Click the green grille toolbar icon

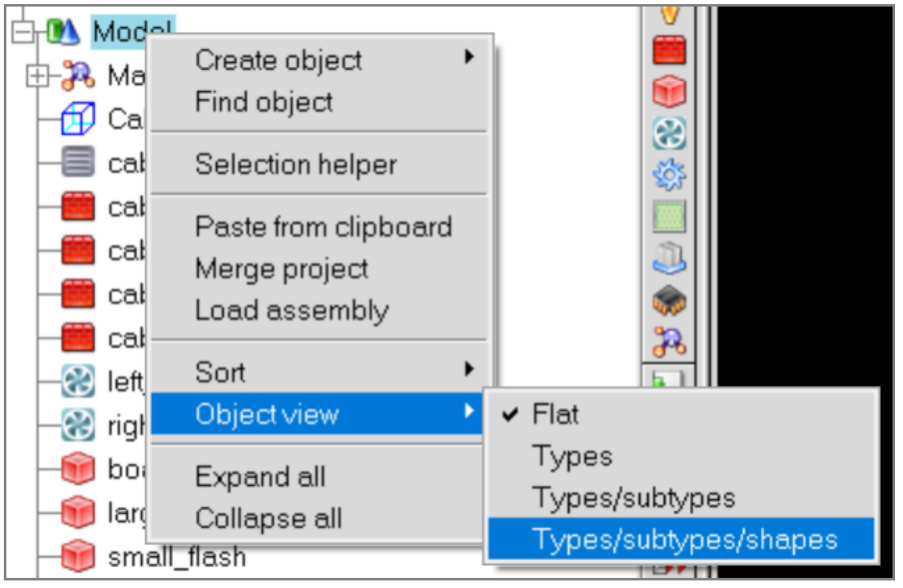tap(669, 217)
